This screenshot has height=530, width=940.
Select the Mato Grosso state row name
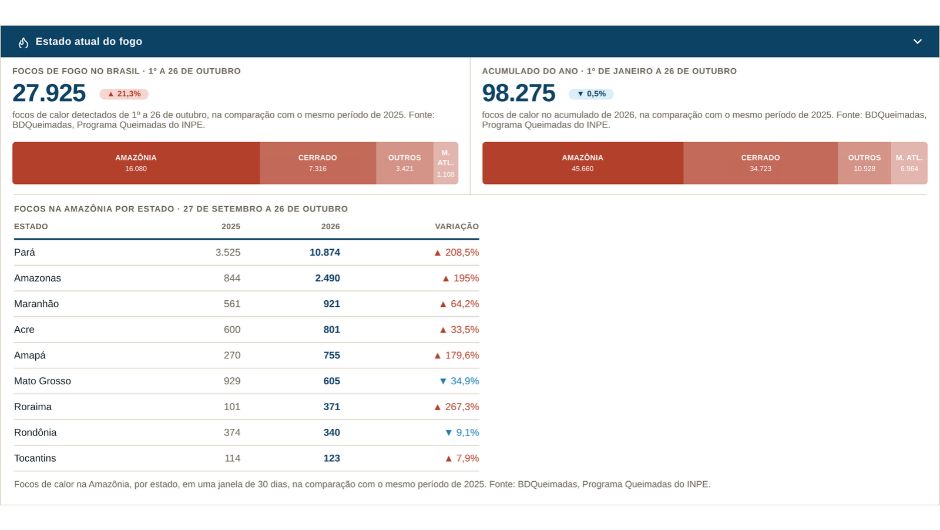43,381
